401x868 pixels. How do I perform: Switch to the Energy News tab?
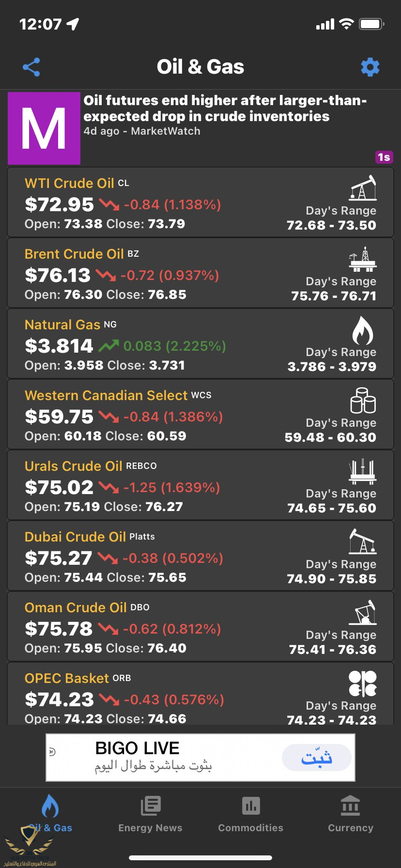click(x=150, y=814)
